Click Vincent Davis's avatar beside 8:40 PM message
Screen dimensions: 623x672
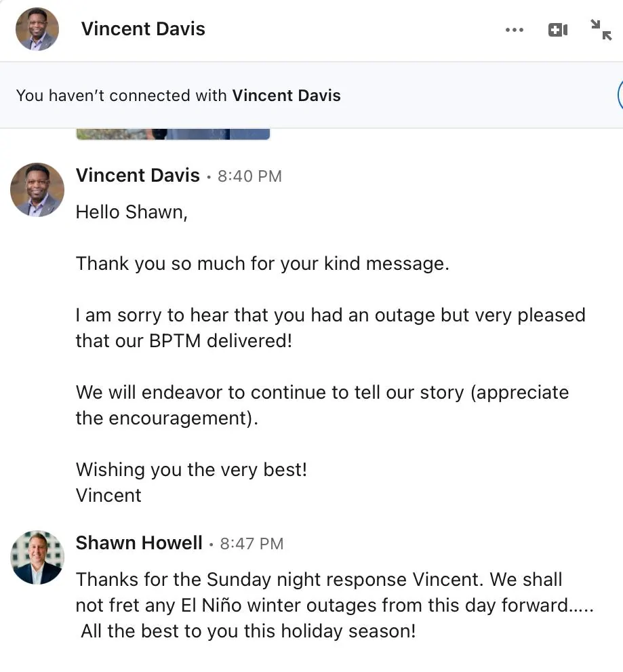point(37,189)
